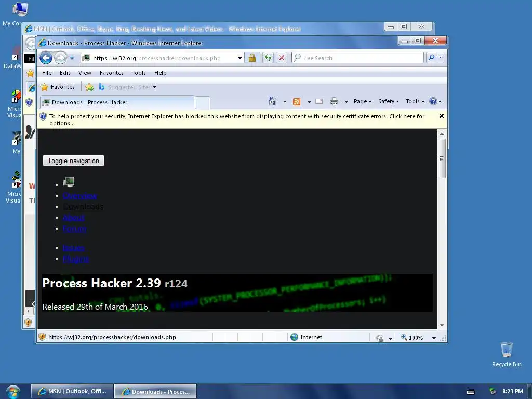532x399 pixels.
Task: Click the information bar security message
Action: pyautogui.click(x=237, y=119)
